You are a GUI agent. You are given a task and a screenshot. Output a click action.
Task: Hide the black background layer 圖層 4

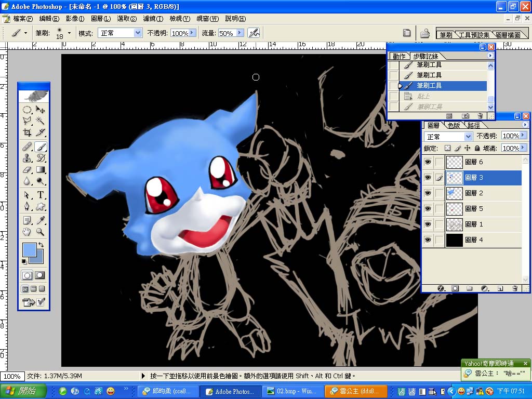tap(428, 240)
